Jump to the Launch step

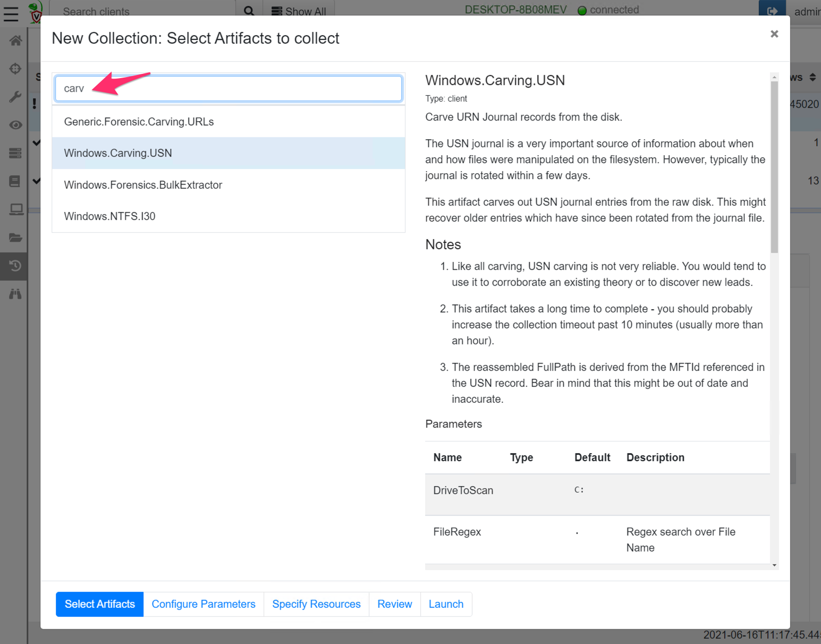(446, 604)
